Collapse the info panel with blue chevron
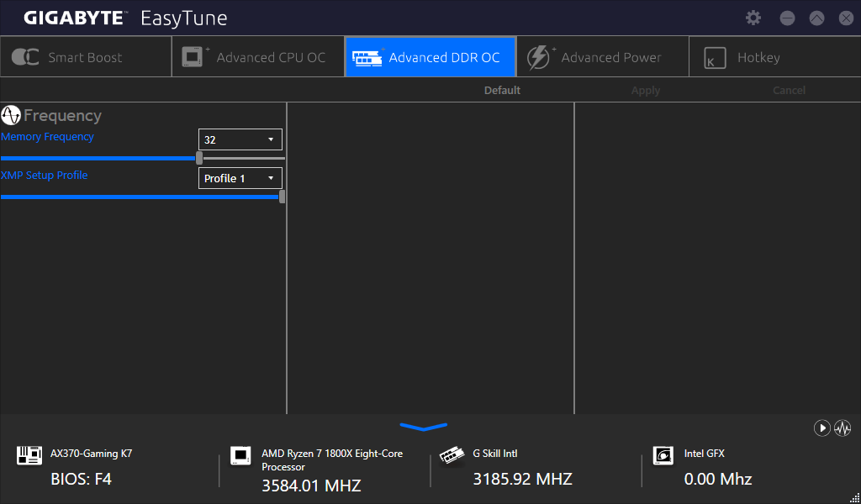 [x=424, y=428]
